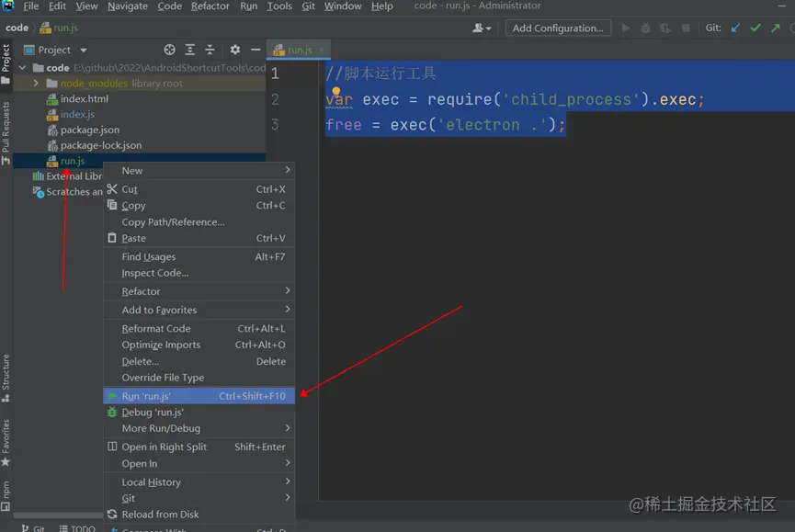Click the Expand All icon in Project panel

pyautogui.click(x=189, y=50)
